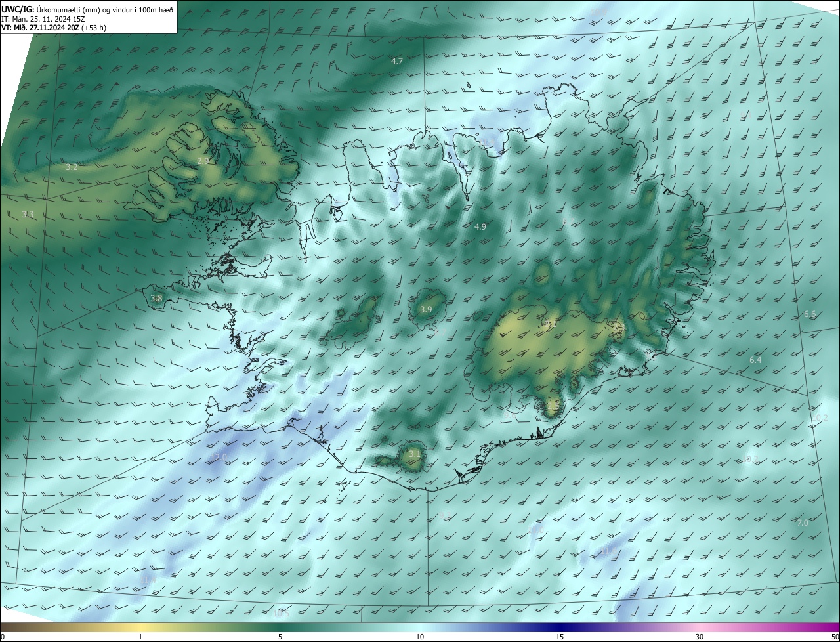The image size is (840, 642).
Task: Click the 3.3 value near the left edge
Action: pos(28,215)
